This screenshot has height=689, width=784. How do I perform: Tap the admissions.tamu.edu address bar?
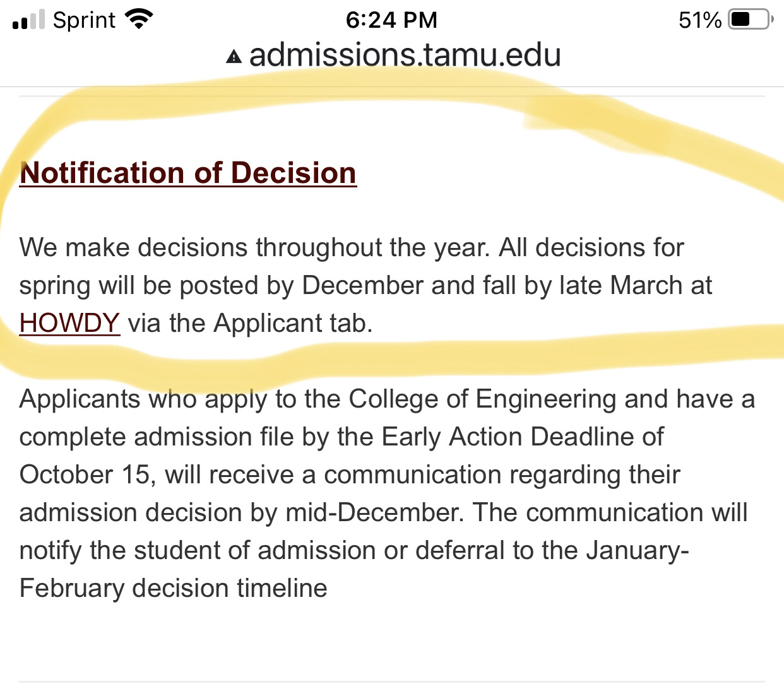pyautogui.click(x=405, y=55)
